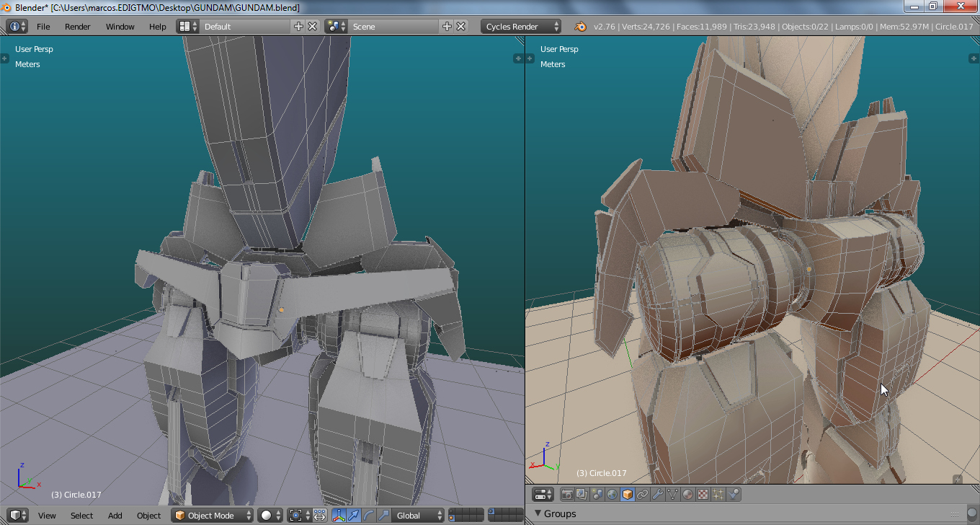Open the World properties tab (globe icon)
This screenshot has width=980, height=525.
(x=612, y=495)
